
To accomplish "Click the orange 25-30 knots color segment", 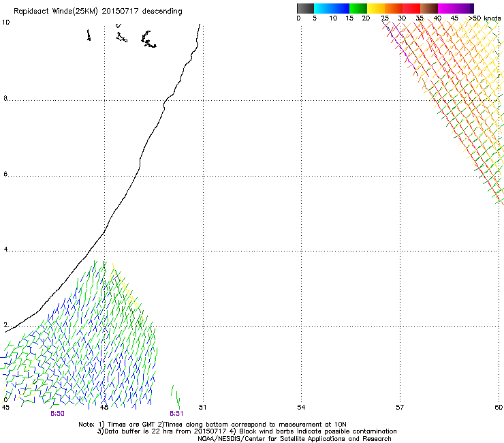I will coord(394,8).
